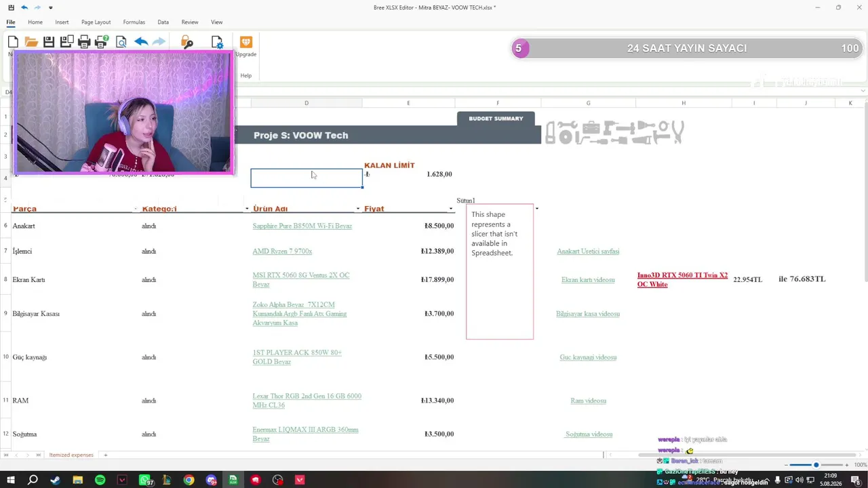
Task: Jump to first sheet using the navigation arrow
Action: coord(6,455)
